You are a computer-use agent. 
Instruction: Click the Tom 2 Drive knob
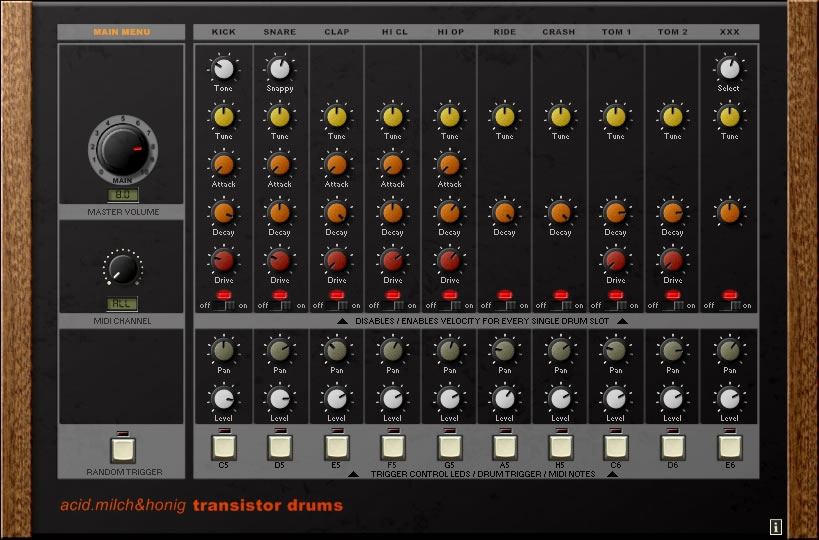[672, 261]
